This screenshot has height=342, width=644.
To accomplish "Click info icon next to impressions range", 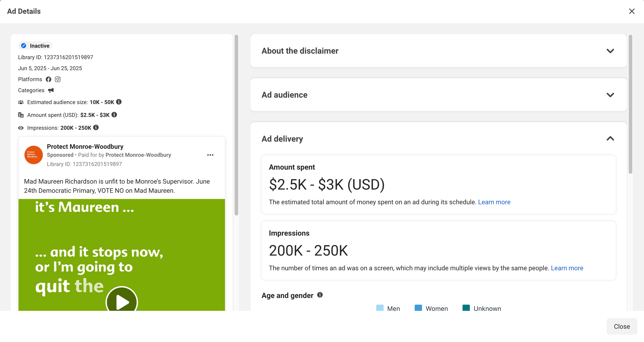I will [96, 128].
